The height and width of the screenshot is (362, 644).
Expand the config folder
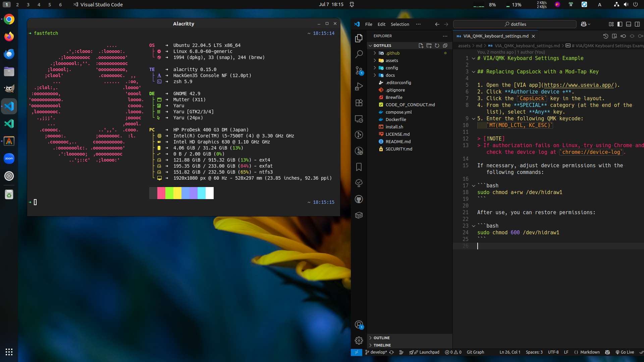(409, 68)
